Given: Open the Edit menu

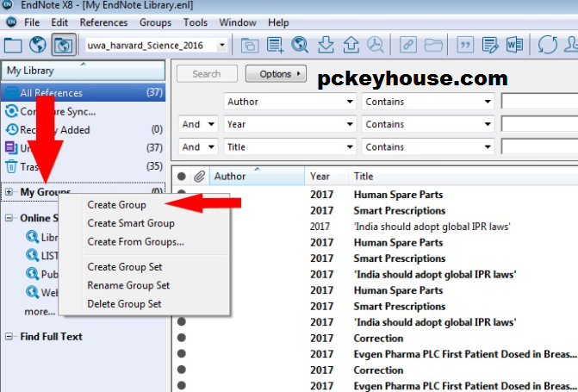Looking at the screenshot, I should 59,22.
